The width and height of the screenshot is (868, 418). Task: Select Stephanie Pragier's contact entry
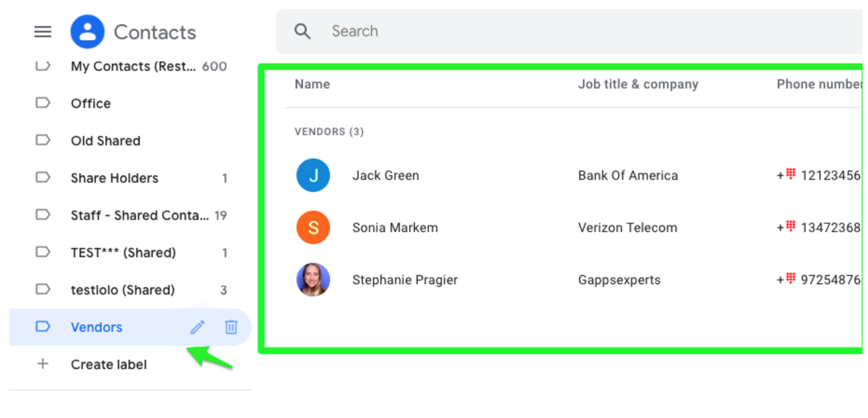(405, 280)
